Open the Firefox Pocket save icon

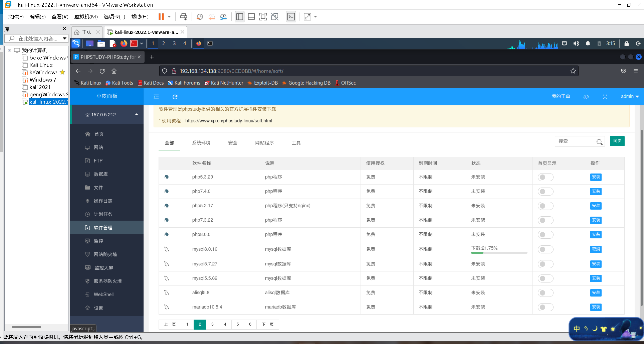coord(624,71)
